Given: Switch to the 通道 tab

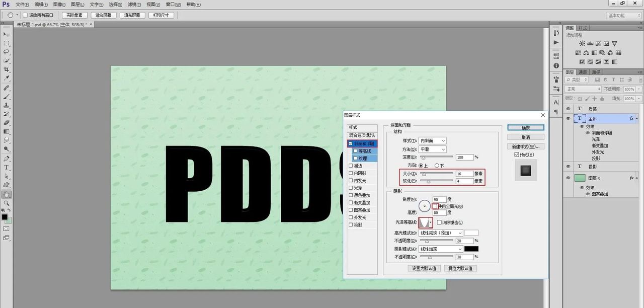Looking at the screenshot, I should (583, 72).
